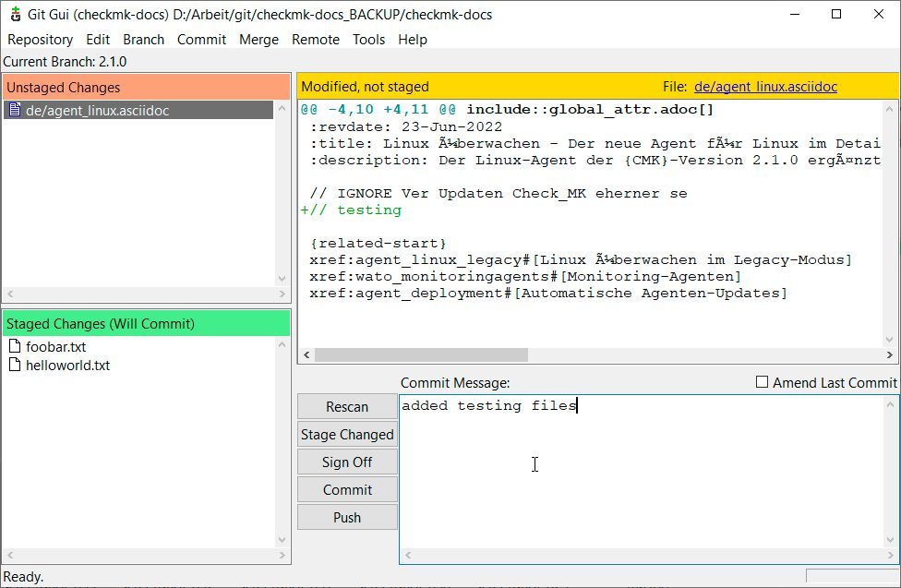Image resolution: width=901 pixels, height=588 pixels.
Task: Open the de/agent_linux.asciidoc file link
Action: [765, 87]
